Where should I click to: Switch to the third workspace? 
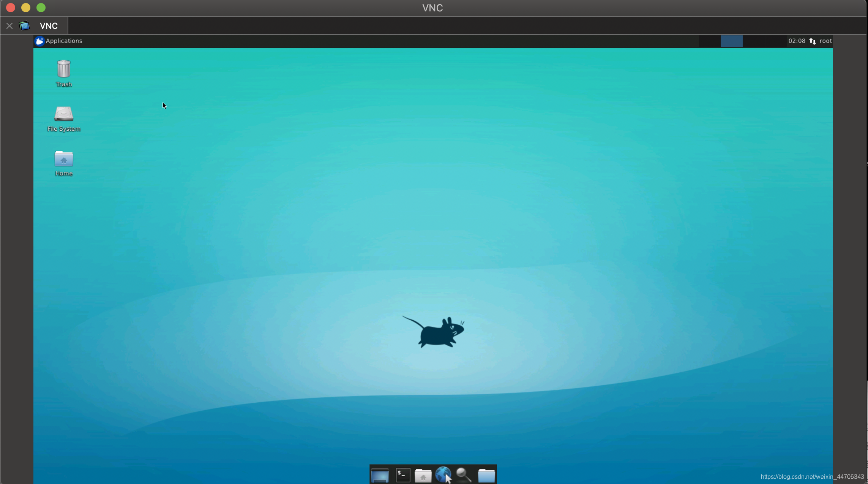754,41
